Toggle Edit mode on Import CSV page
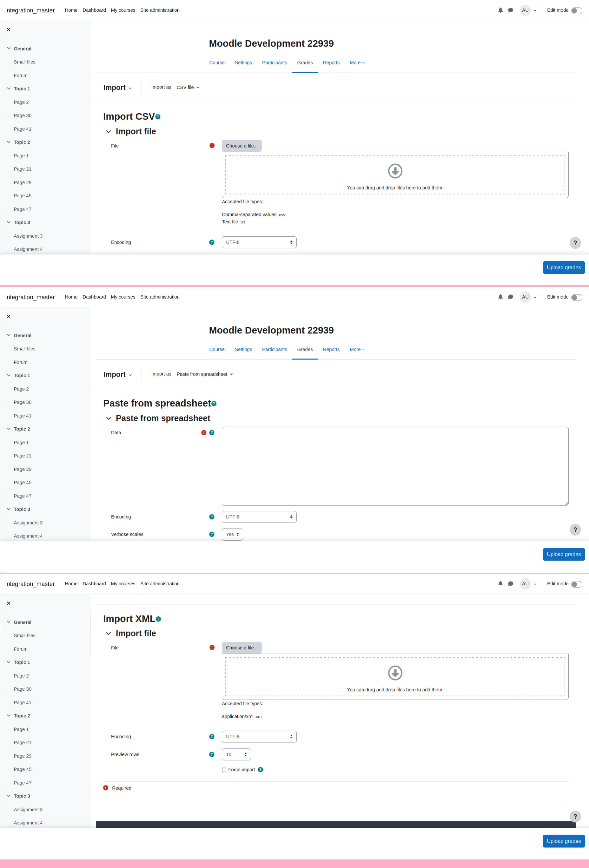This screenshot has width=589, height=868. click(x=577, y=10)
